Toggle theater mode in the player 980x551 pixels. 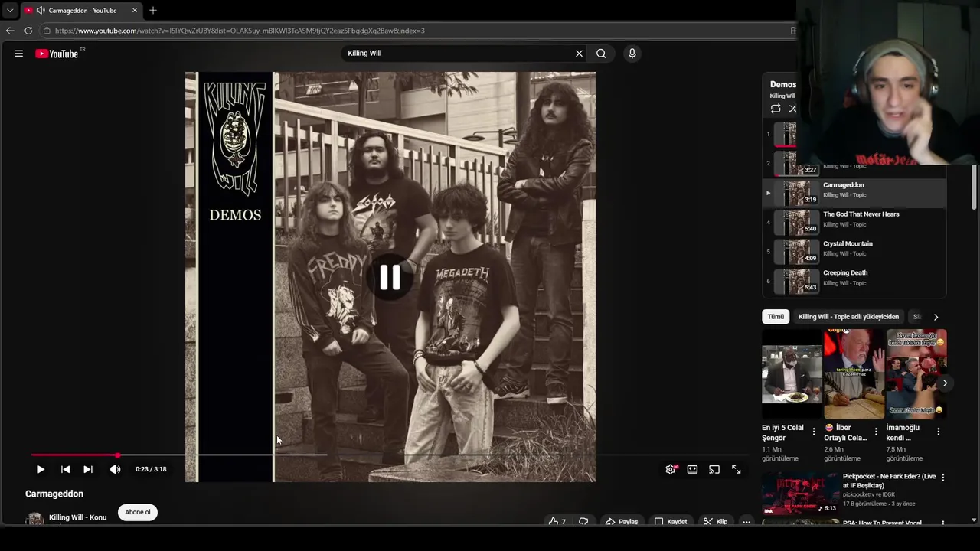click(x=692, y=469)
